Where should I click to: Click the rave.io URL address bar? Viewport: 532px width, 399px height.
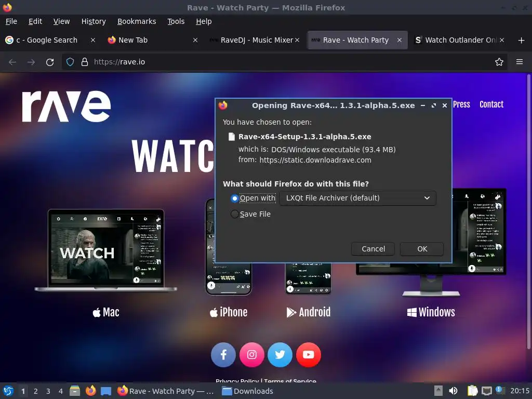tap(284, 62)
